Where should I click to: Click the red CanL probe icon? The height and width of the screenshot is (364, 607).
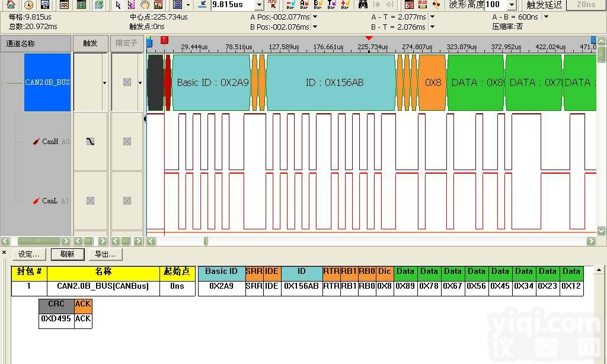coord(36,201)
